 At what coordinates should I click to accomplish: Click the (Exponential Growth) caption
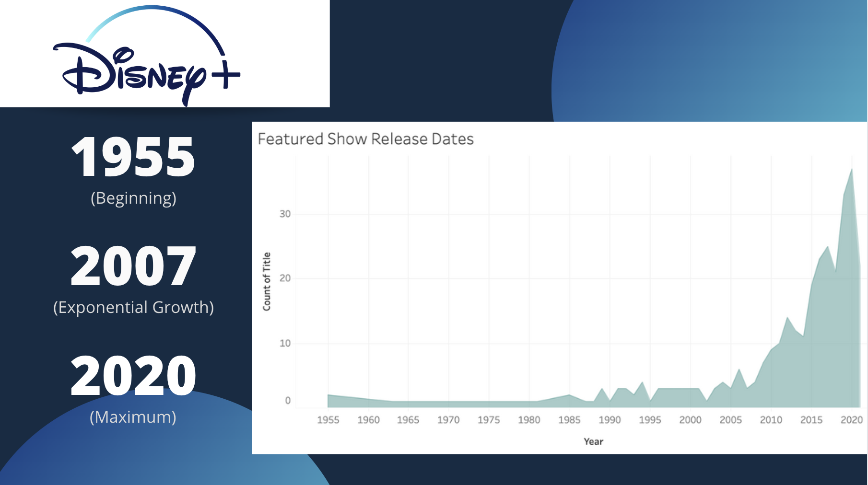133,307
